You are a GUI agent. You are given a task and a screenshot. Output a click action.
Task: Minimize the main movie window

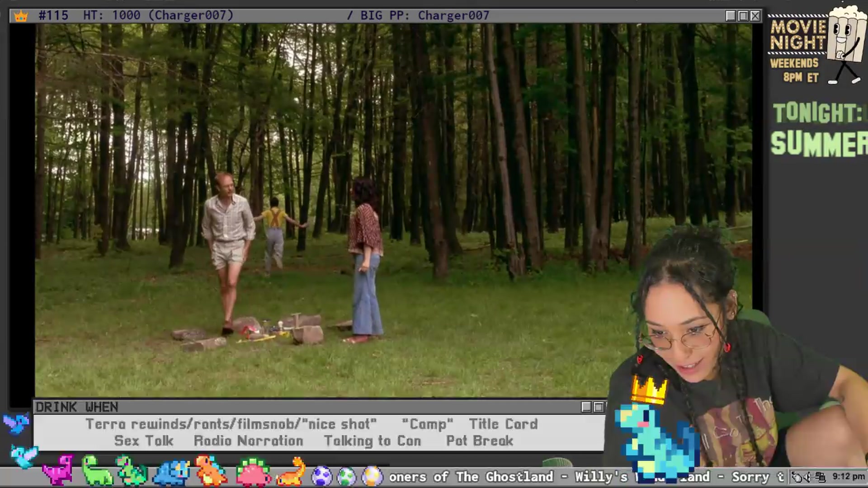pyautogui.click(x=731, y=16)
